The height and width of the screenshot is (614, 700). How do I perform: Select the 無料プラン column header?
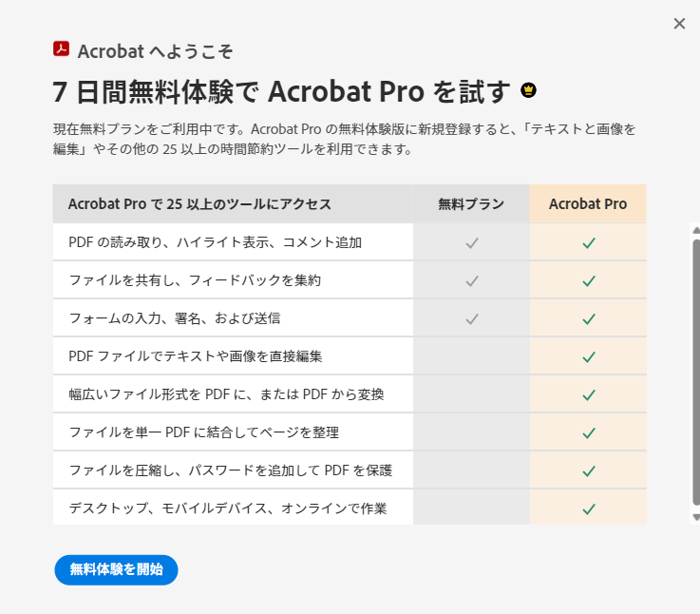pyautogui.click(x=471, y=203)
